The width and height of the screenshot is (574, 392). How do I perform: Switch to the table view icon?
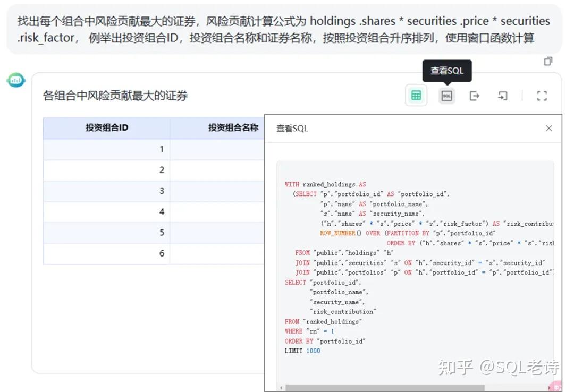(416, 95)
